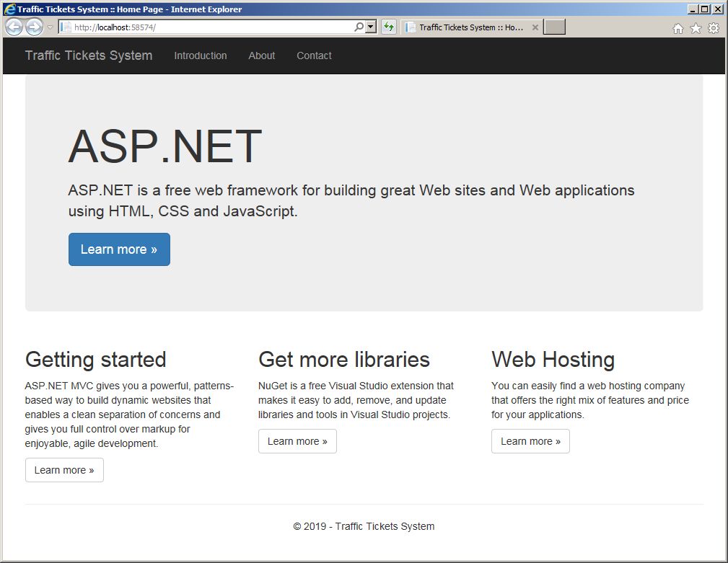Click the Web Hosting heading
This screenshot has width=728, height=563.
click(553, 360)
